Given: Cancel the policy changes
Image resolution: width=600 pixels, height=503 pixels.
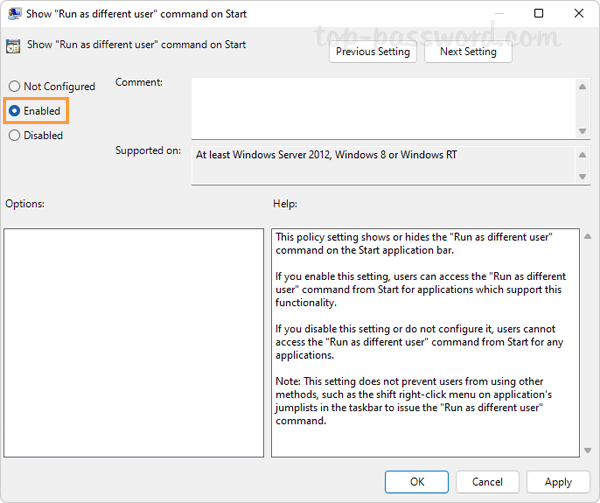Looking at the screenshot, I should pos(488,482).
